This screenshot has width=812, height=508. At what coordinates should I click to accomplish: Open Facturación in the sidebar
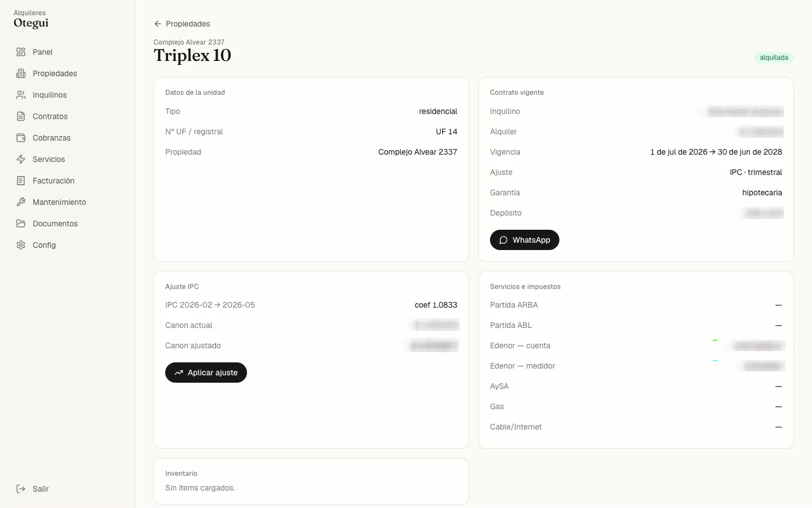point(68,181)
